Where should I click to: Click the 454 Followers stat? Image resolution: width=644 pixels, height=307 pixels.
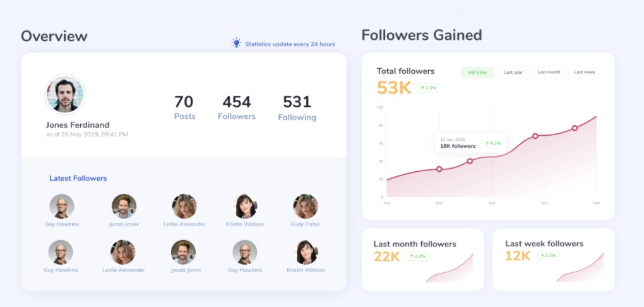tap(237, 107)
